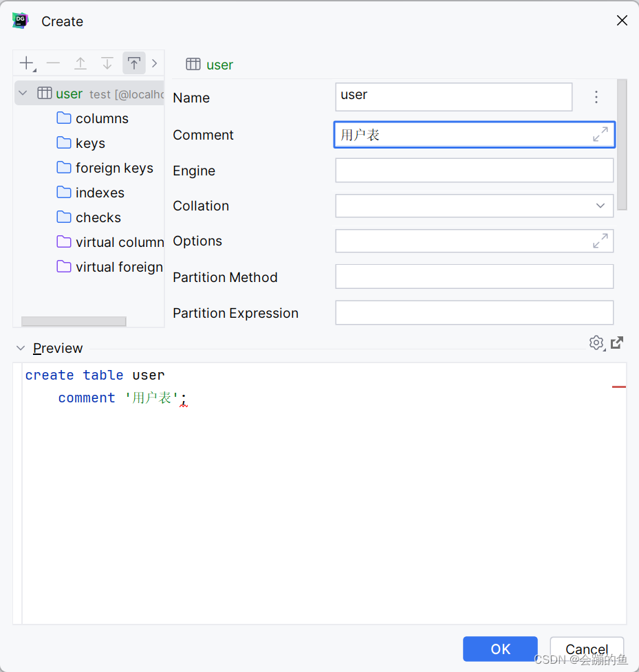Viewport: 639px width, 672px height.
Task: Click the comment '用户表' preview line
Action: pyautogui.click(x=122, y=398)
